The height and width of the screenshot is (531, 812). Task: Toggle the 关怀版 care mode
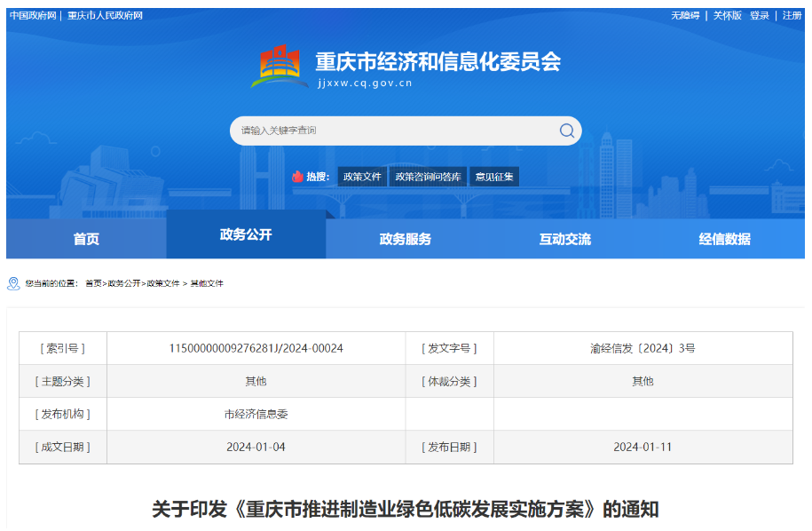[727, 15]
